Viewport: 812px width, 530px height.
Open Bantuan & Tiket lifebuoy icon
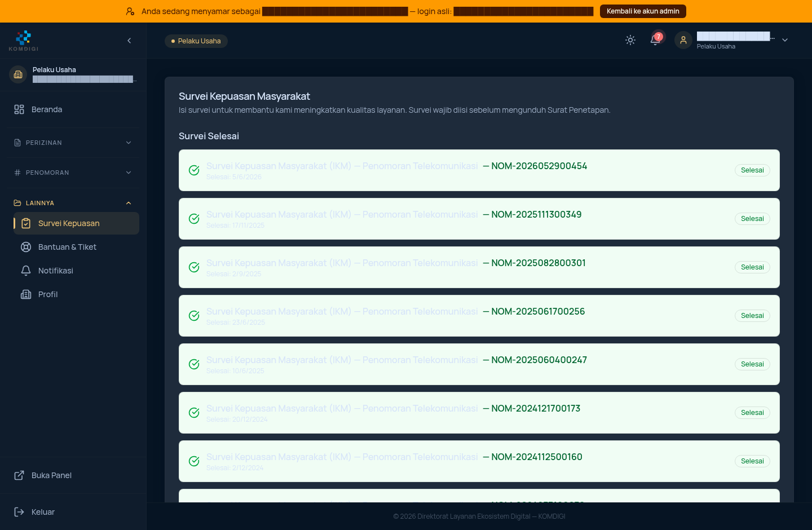click(x=26, y=247)
